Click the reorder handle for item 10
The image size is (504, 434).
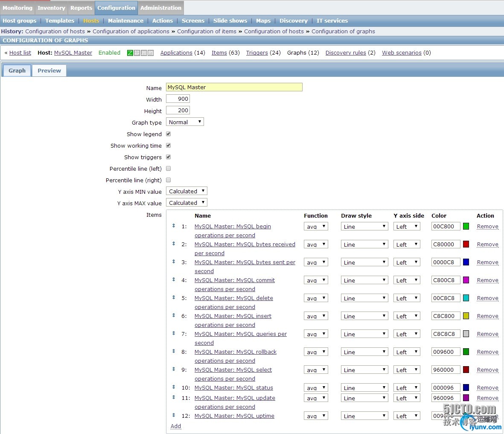pos(174,387)
